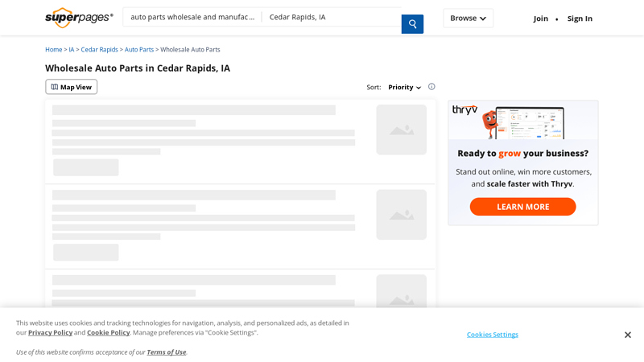Screen dimensions: 644x362
Task: Click the Learn More button
Action: pyautogui.click(x=522, y=207)
